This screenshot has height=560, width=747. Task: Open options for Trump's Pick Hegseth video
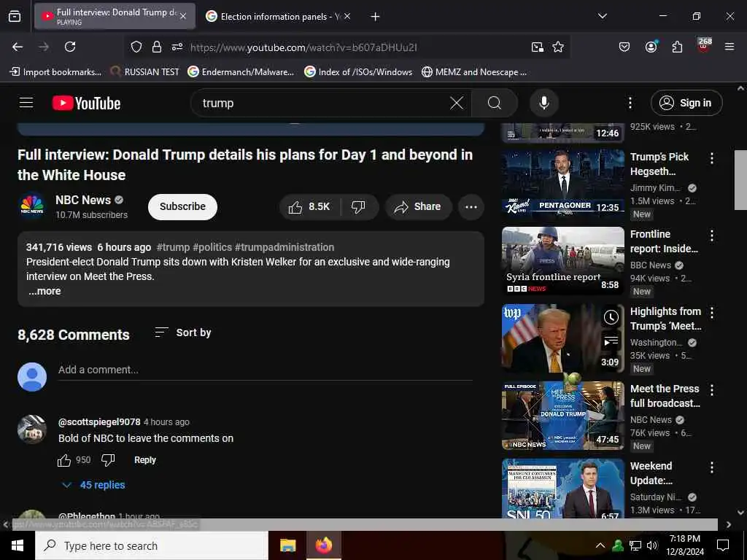[712, 158]
